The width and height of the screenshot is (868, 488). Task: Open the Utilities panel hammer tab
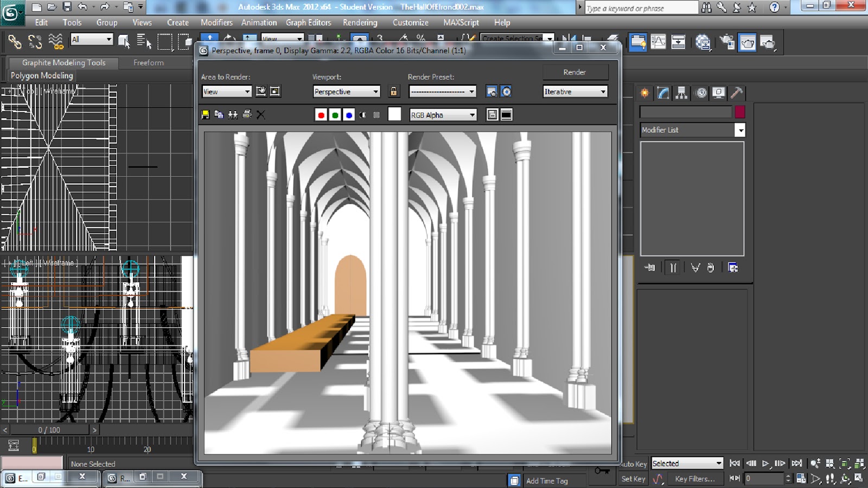[x=736, y=93]
